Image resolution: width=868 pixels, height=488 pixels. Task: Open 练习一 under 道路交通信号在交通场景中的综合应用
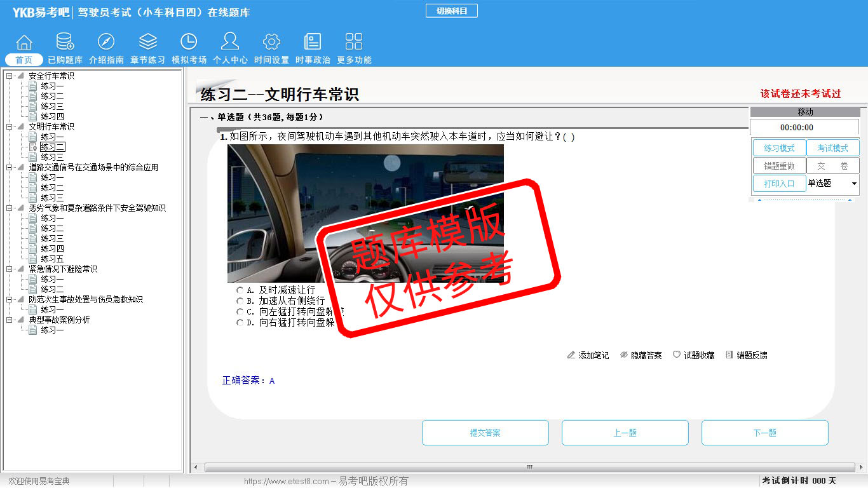(x=52, y=178)
